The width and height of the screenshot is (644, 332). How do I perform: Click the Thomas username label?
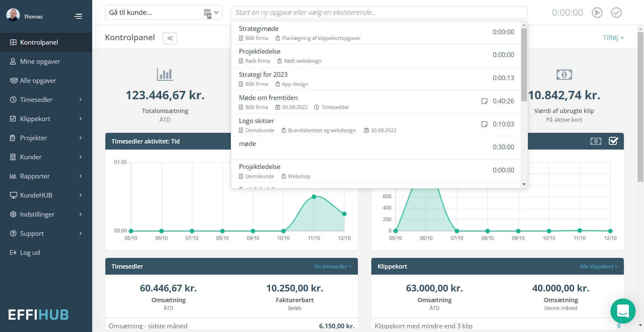pos(33,16)
